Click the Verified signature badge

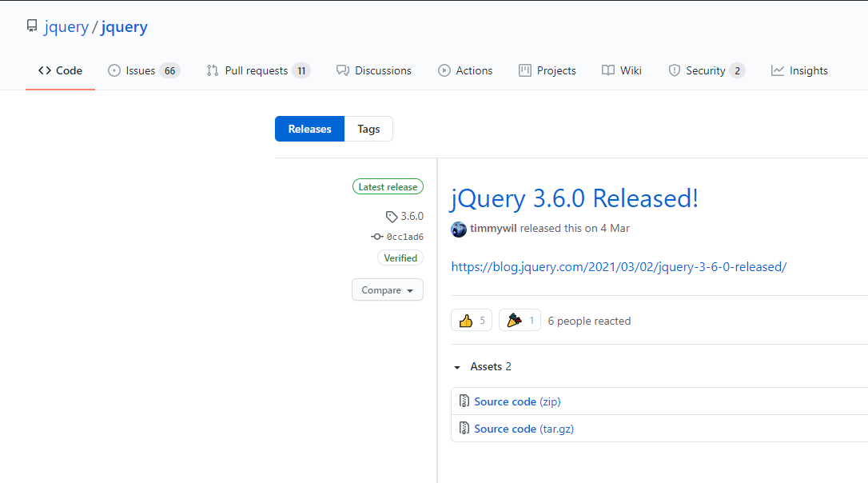(x=400, y=257)
